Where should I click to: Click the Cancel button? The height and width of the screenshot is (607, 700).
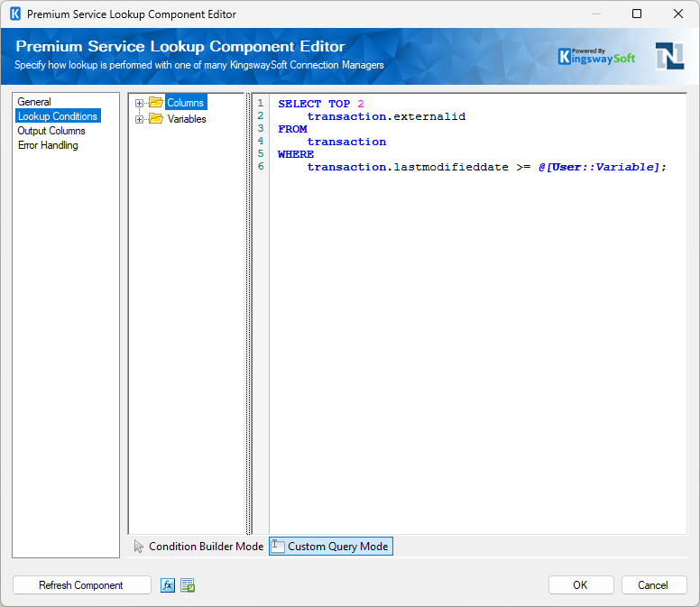point(654,585)
